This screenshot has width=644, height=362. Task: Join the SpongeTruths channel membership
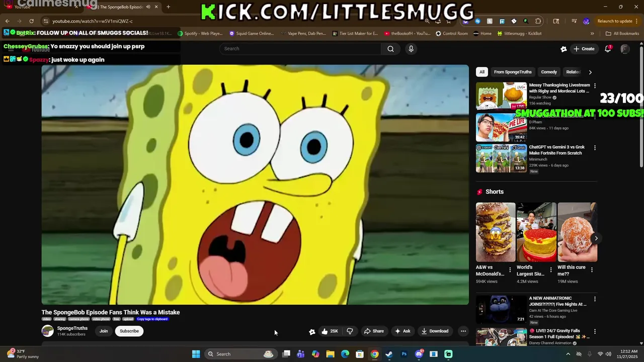[104, 331]
